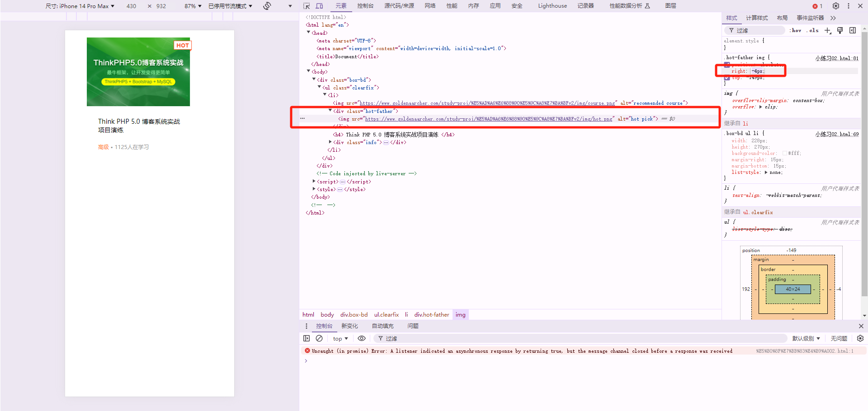Screen dimensions: 868x411
Task: Open the 计算样式 computed tab
Action: [757, 18]
